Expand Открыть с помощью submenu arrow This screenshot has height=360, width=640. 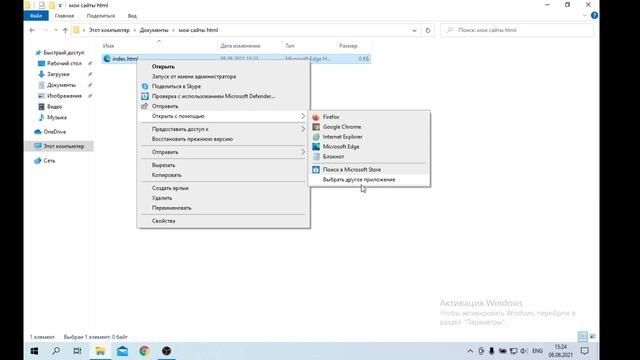tap(303, 116)
